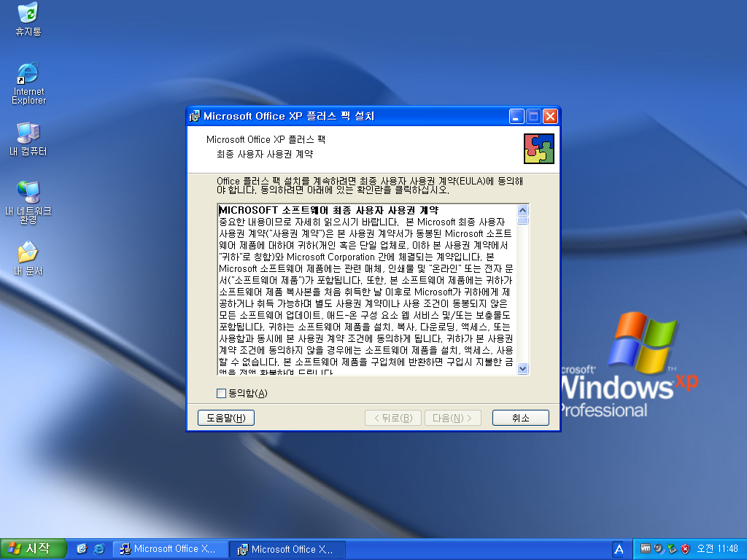Select the 내 컴퓨터 desktop icon
Image resolution: width=747 pixels, height=560 pixels.
(x=28, y=139)
